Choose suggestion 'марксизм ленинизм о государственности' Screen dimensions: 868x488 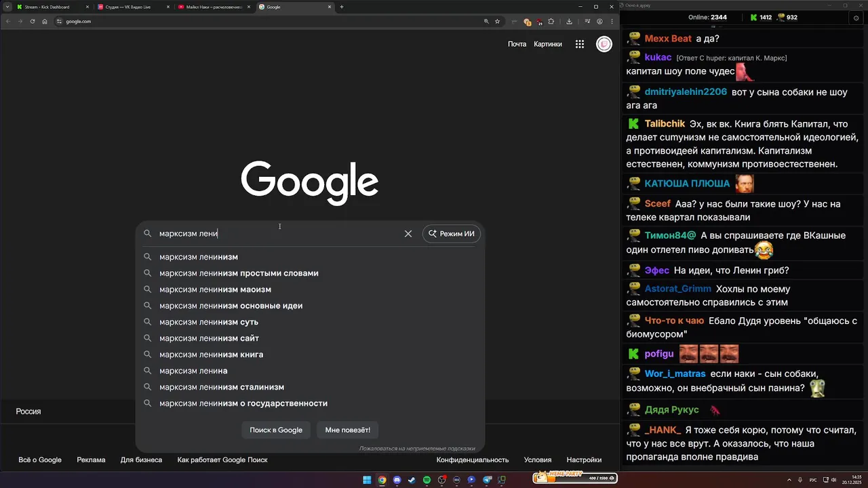(x=310, y=403)
